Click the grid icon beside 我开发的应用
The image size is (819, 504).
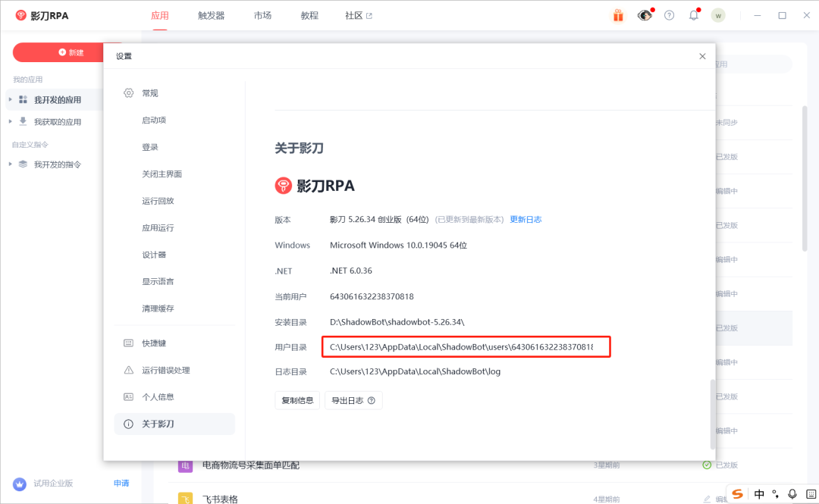click(23, 99)
